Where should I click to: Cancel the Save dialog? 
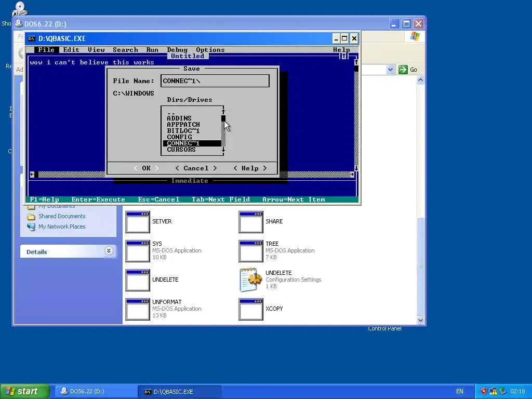click(x=196, y=168)
